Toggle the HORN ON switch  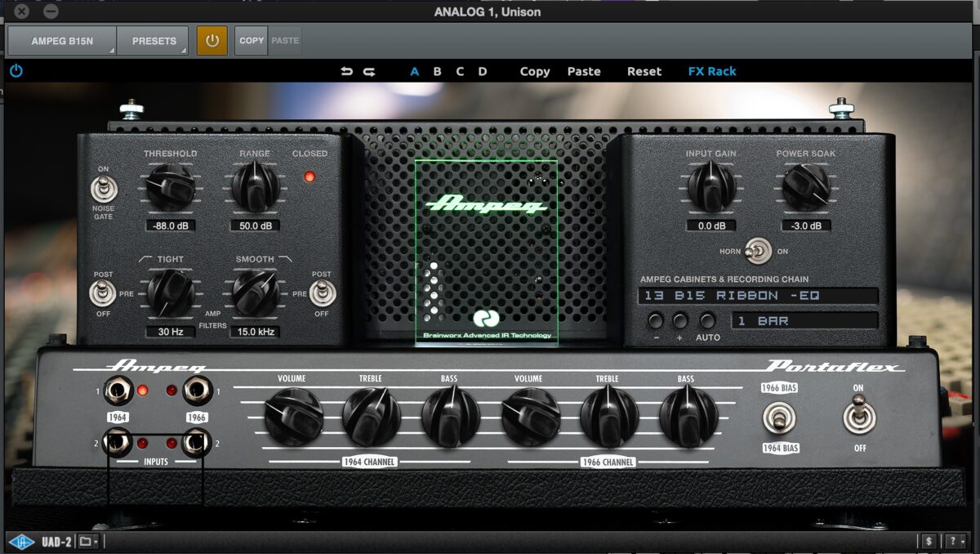tap(759, 251)
